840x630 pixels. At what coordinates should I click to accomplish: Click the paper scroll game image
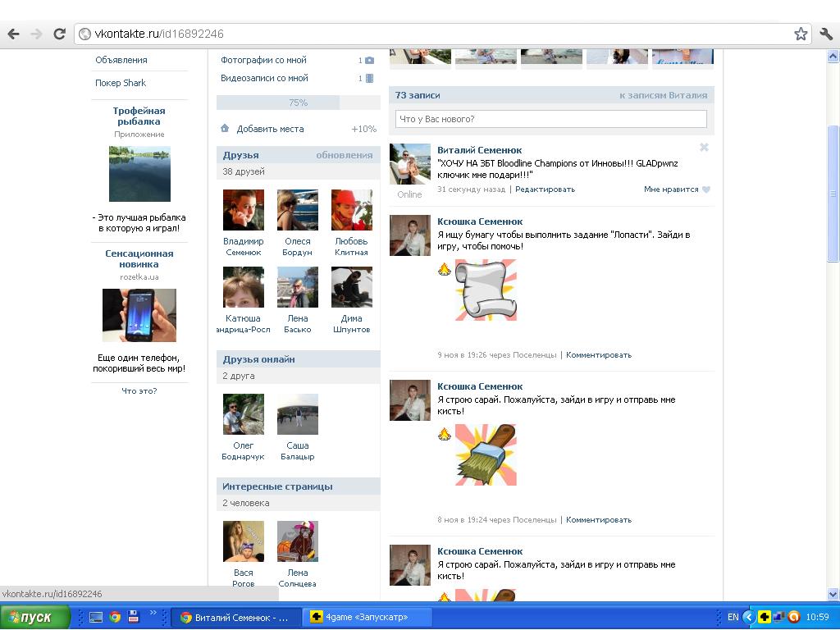(x=486, y=290)
